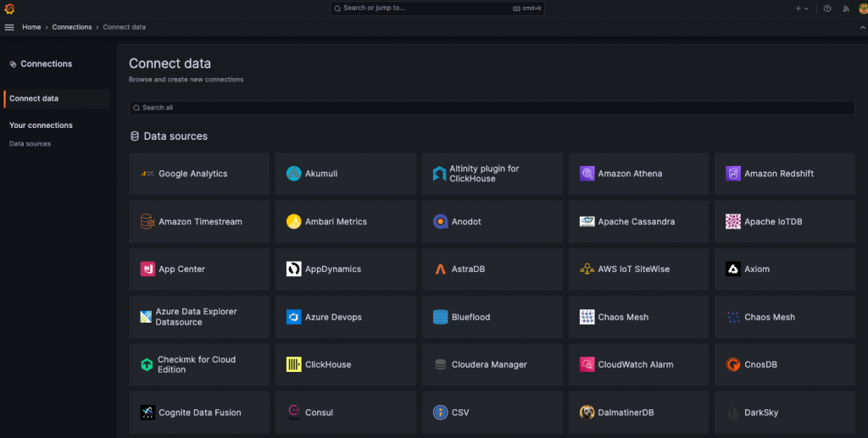The height and width of the screenshot is (438, 868).
Task: Open Data sources in the sidebar
Action: [x=30, y=144]
